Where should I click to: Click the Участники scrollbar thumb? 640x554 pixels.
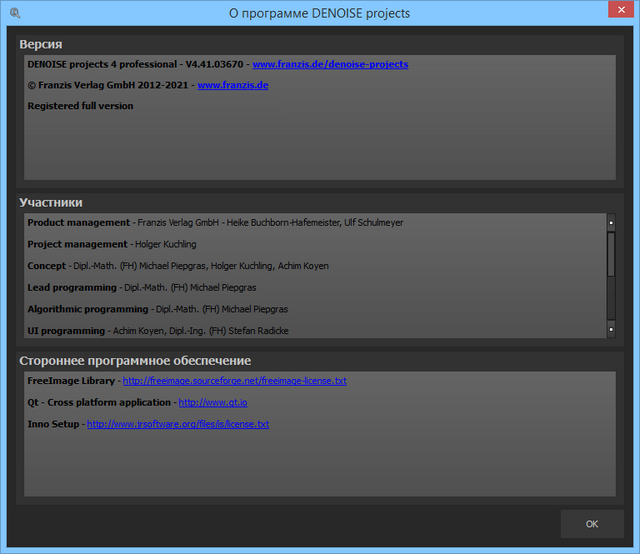click(x=611, y=254)
